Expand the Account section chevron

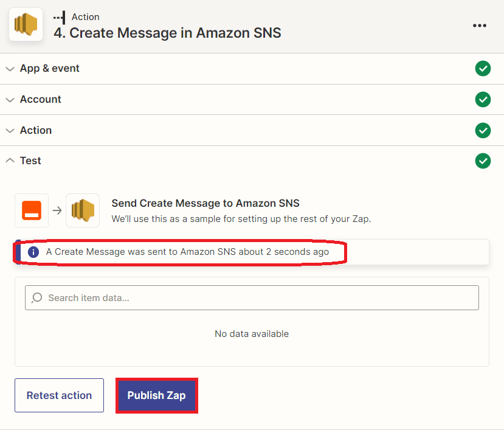click(10, 100)
